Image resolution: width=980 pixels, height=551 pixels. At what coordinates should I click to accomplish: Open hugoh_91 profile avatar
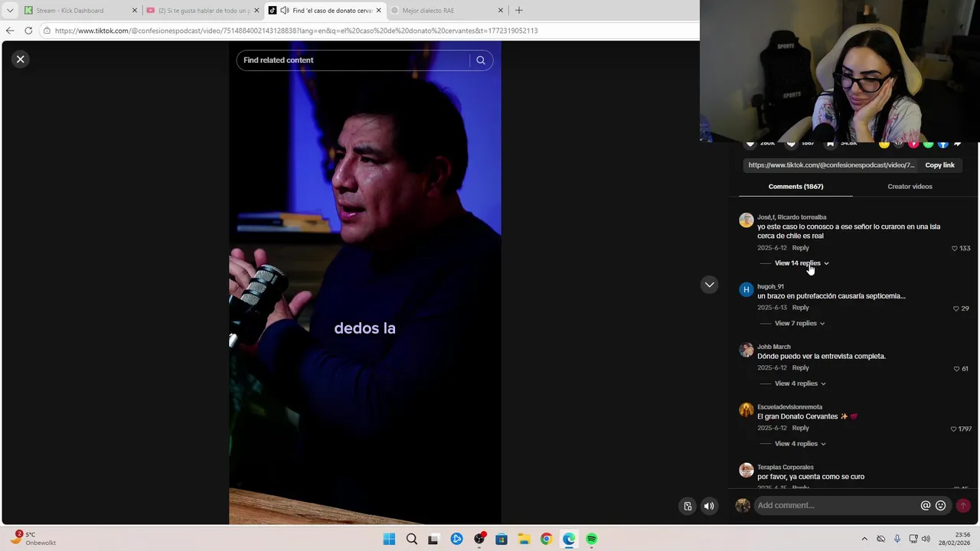pyautogui.click(x=746, y=290)
